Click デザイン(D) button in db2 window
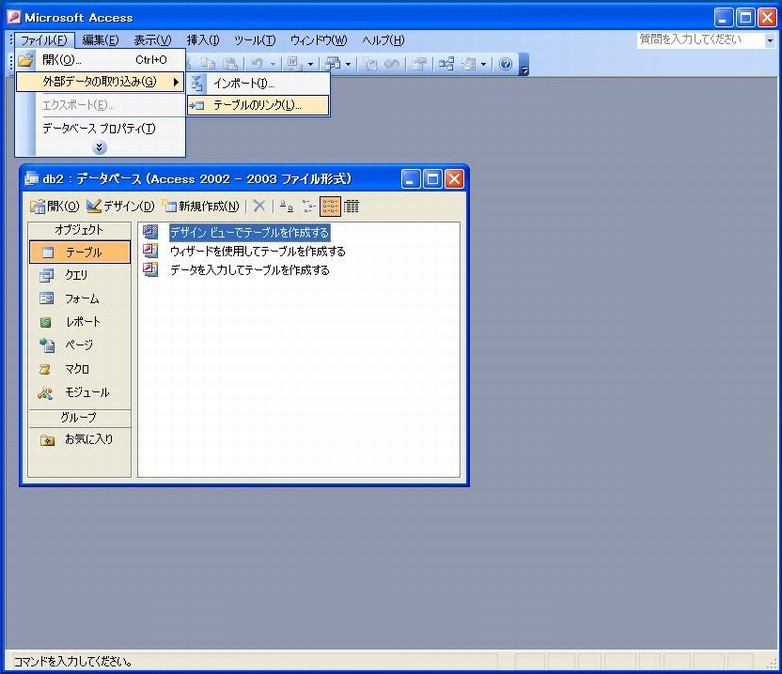This screenshot has height=674, width=782. pos(120,206)
